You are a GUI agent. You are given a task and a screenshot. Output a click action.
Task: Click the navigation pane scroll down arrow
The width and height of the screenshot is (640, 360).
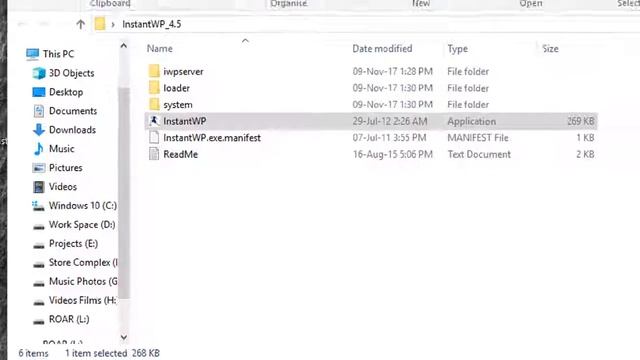coord(124,337)
